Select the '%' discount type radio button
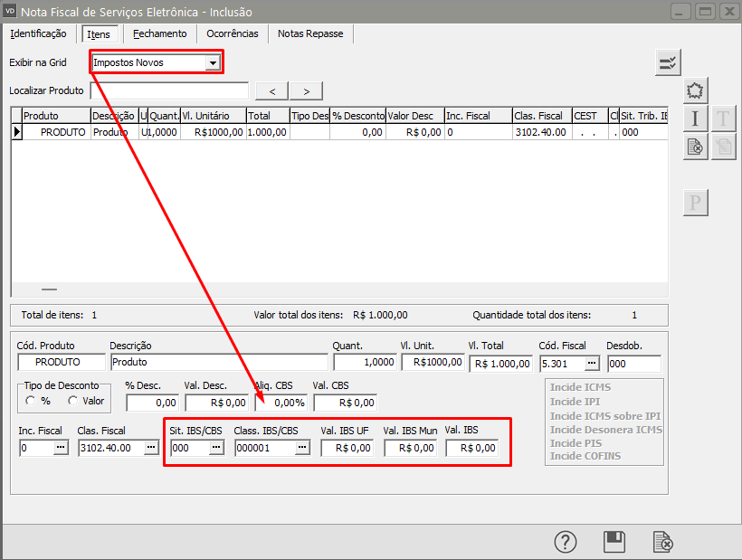The image size is (742, 560). (31, 401)
